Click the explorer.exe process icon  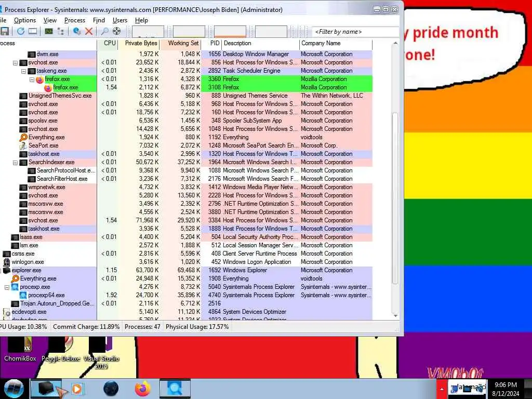(6, 270)
